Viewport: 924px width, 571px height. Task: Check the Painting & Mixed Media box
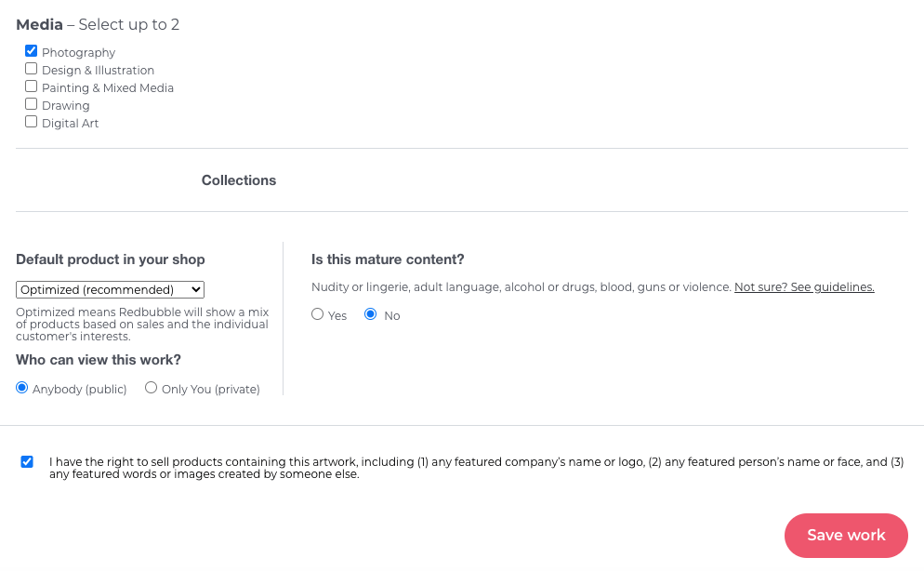[x=31, y=86]
